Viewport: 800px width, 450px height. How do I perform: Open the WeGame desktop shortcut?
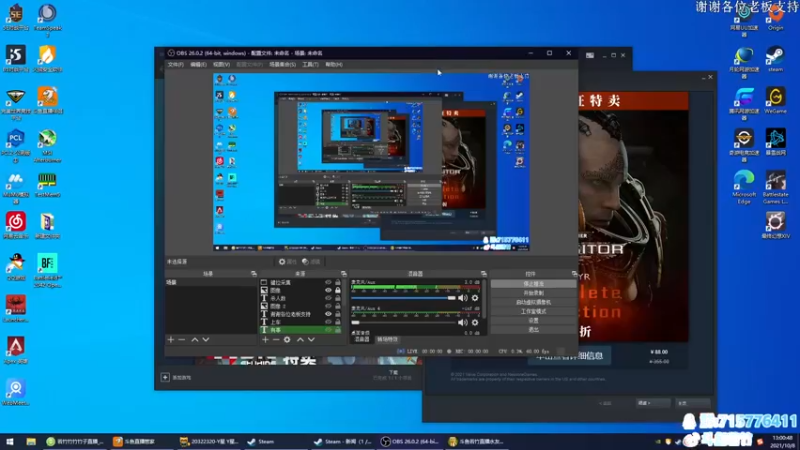pyautogui.click(x=775, y=100)
